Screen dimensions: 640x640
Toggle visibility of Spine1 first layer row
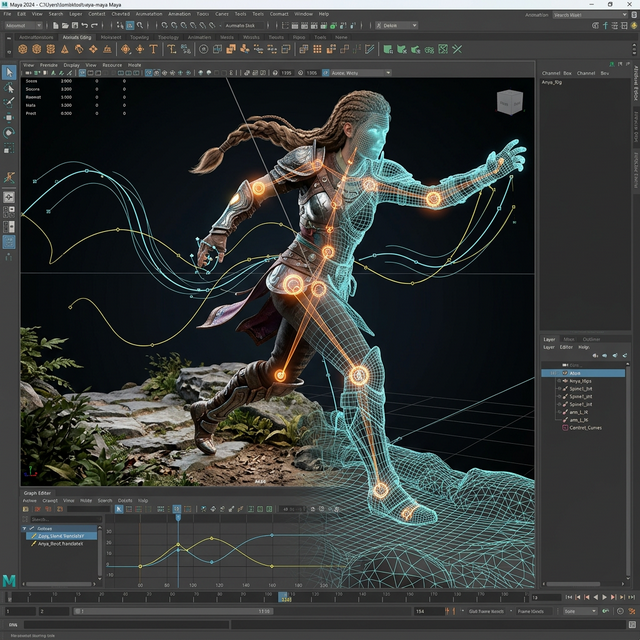(x=559, y=389)
